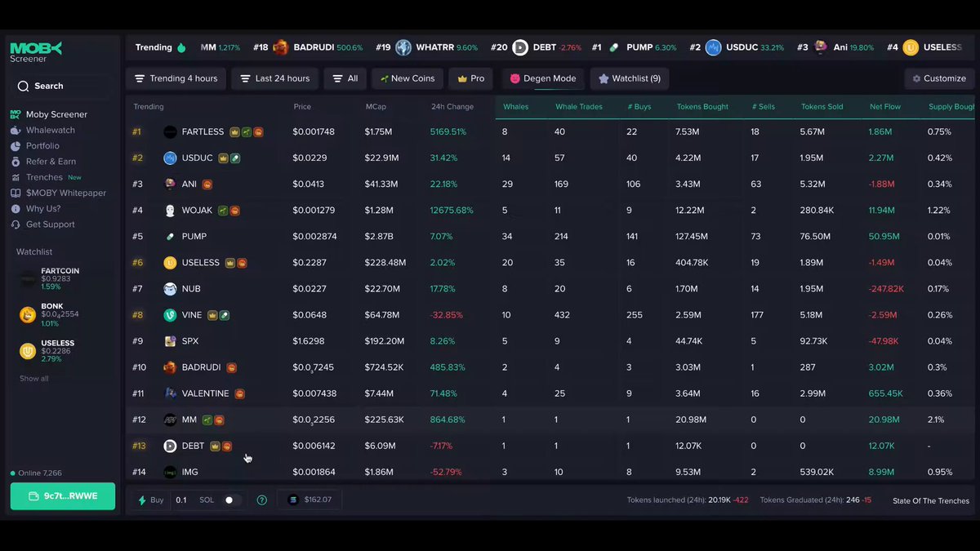The height and width of the screenshot is (551, 980).
Task: Open State Of The Trenches link
Action: [x=931, y=500]
